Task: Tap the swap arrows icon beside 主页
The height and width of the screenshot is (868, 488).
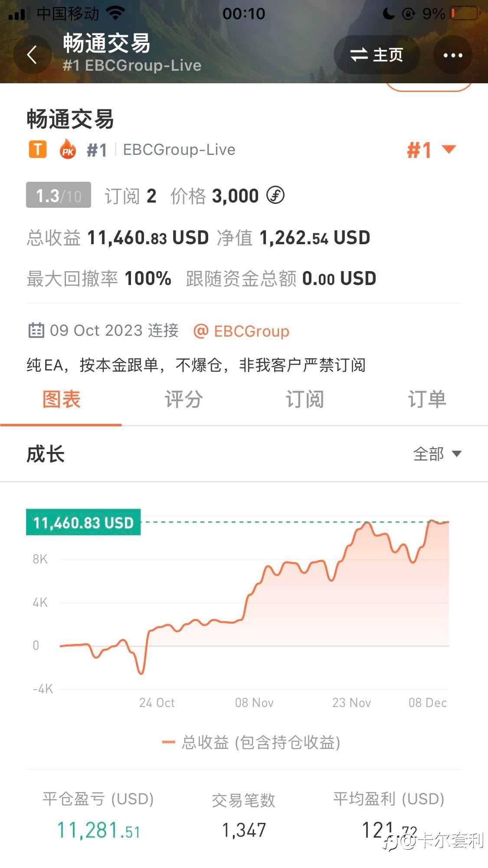Action: [x=359, y=55]
